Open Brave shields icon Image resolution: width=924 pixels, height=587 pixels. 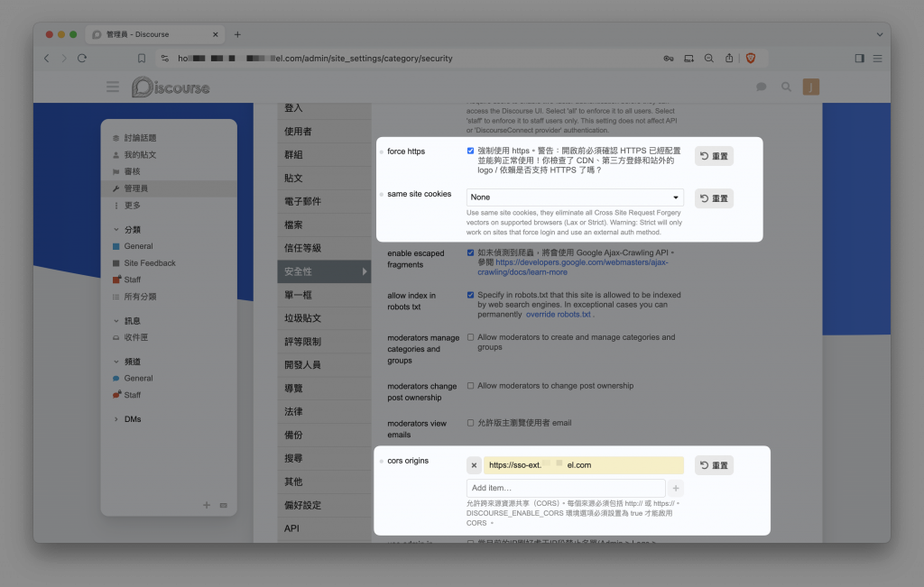pos(750,59)
